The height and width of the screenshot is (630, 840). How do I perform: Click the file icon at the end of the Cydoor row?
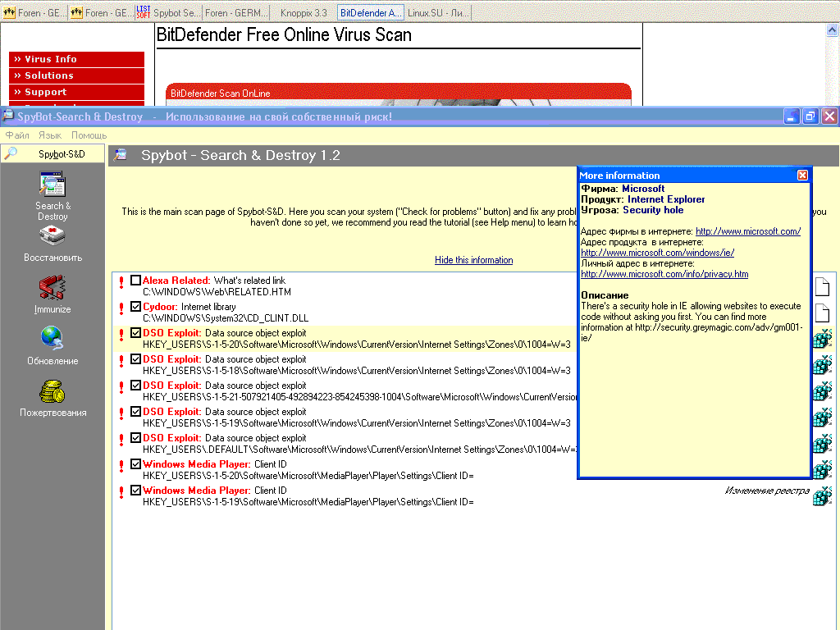coord(822,313)
